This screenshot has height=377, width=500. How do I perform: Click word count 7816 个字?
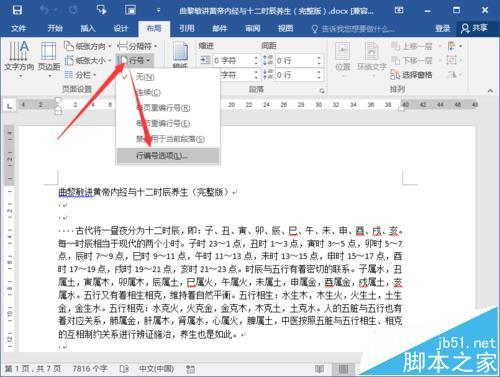pyautogui.click(x=90, y=369)
